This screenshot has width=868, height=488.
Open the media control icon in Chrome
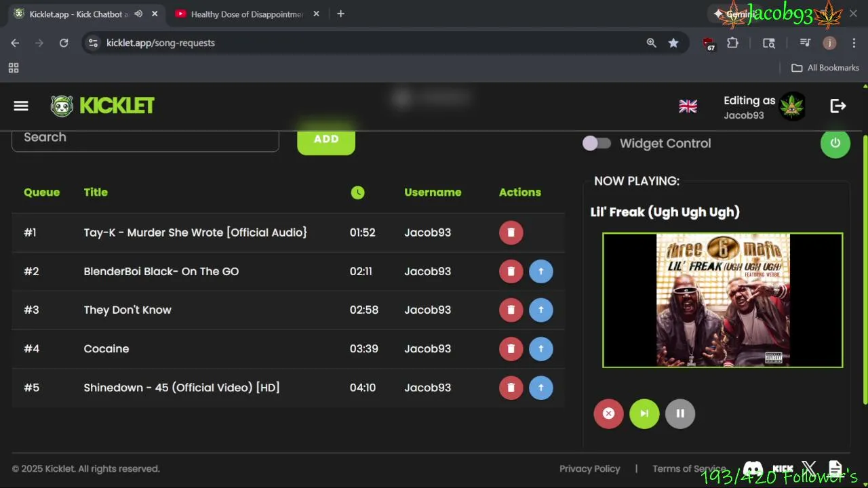[805, 43]
